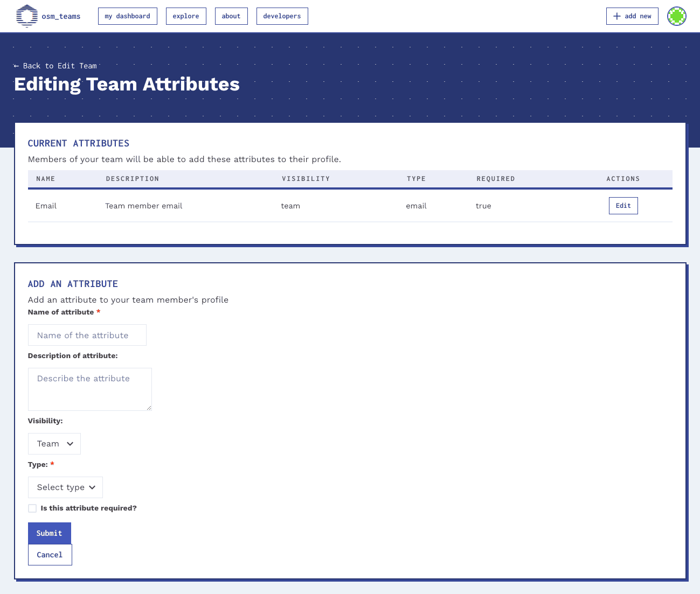This screenshot has height=594, width=700.
Task: Enable the attribute required checkbox
Action: click(32, 508)
